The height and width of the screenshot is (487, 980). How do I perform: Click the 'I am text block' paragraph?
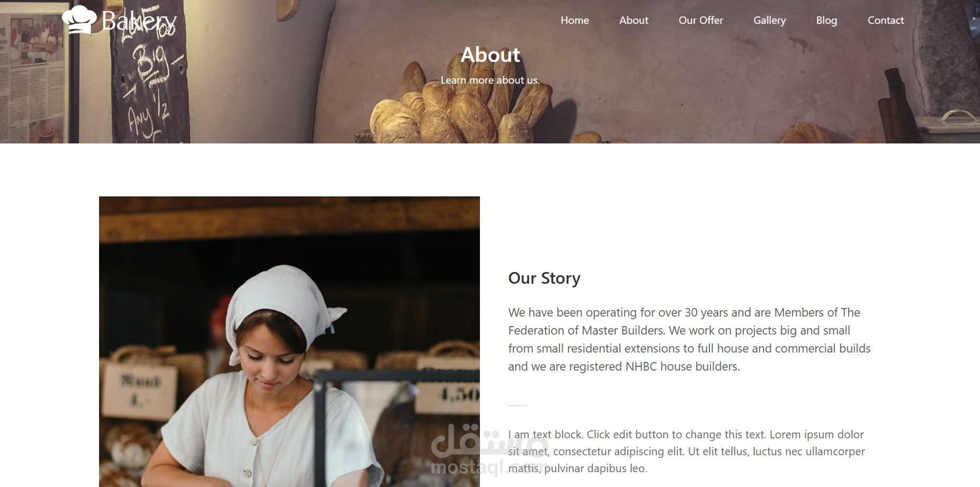pos(686,451)
